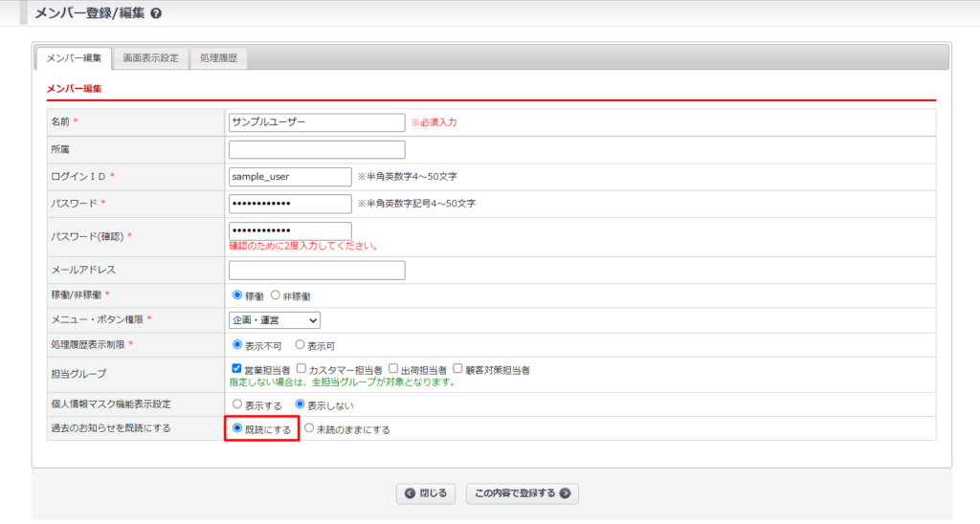Click the この内容で登録する button
980x524 pixels.
523,493
